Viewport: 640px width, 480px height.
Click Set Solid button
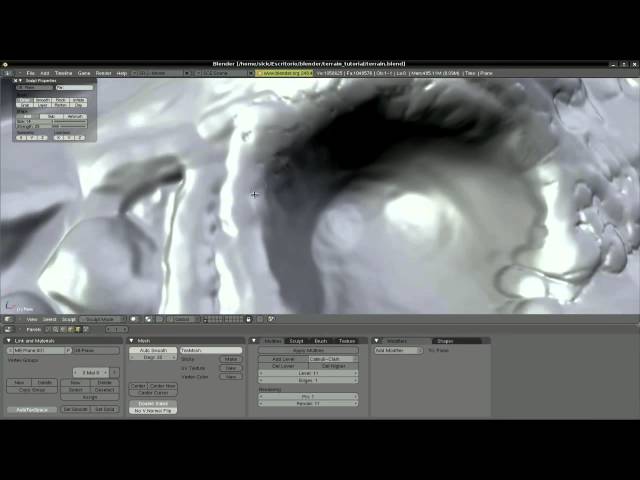[x=105, y=409]
